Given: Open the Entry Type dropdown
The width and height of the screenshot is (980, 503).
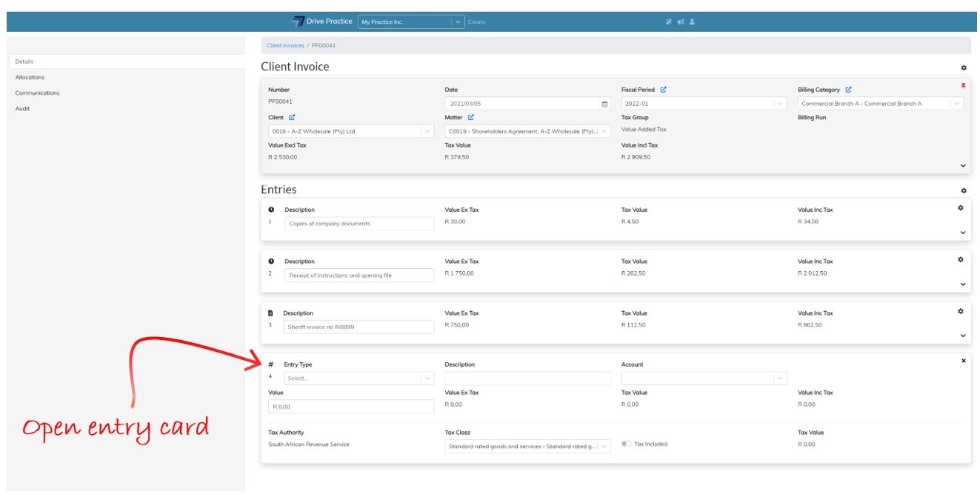Looking at the screenshot, I should [x=359, y=379].
